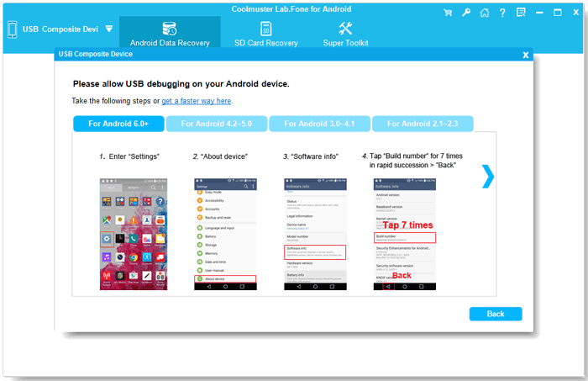Select the SD Card Recovery tab
The height and width of the screenshot is (381, 588).
pos(266,34)
